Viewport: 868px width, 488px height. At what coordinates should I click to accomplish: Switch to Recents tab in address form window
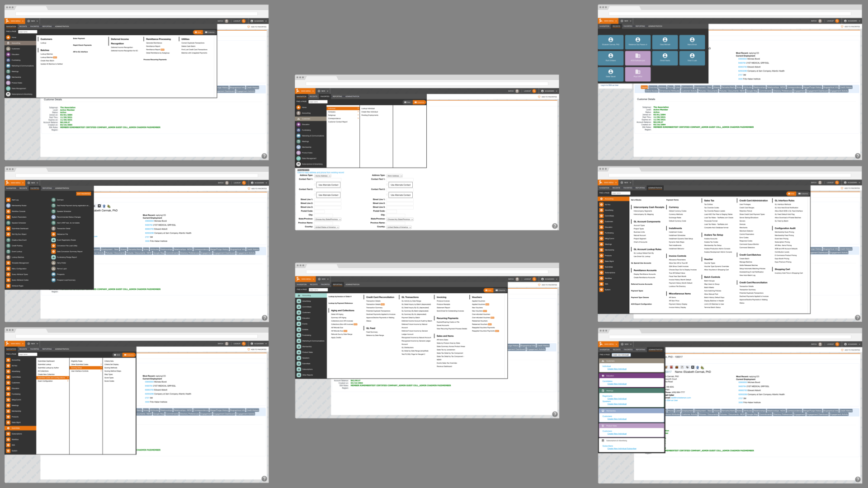point(313,96)
